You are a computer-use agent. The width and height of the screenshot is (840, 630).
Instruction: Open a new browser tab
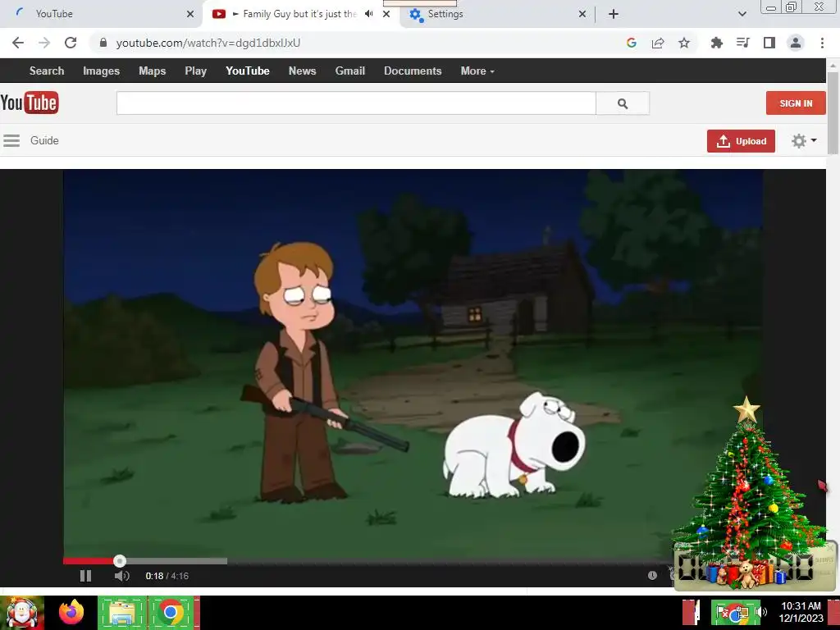[614, 14]
